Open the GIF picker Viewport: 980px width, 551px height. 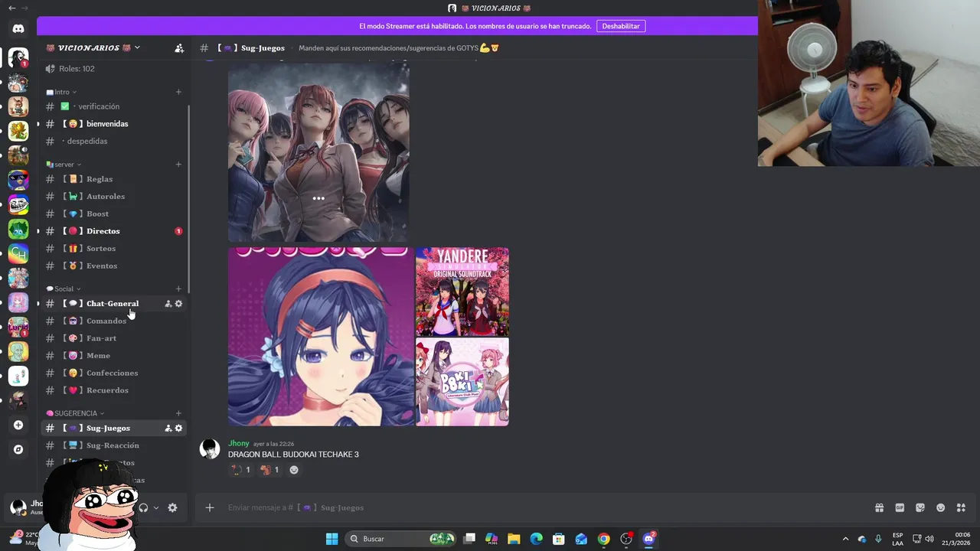tap(900, 507)
